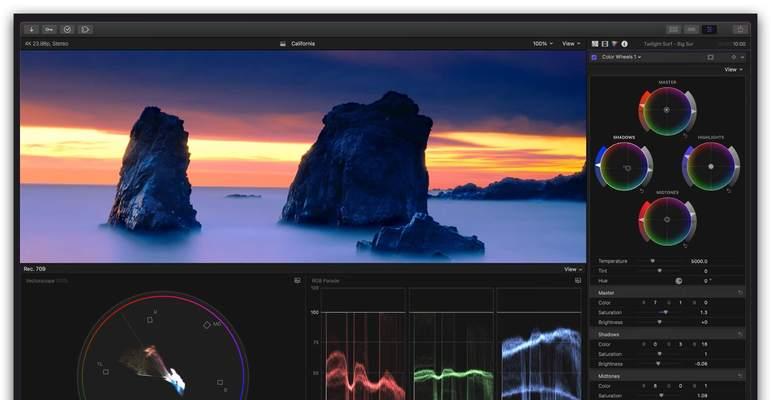Screen dimensions: 771x400
Task: Click the Shadows Brightness value -0.06
Action: (701, 364)
